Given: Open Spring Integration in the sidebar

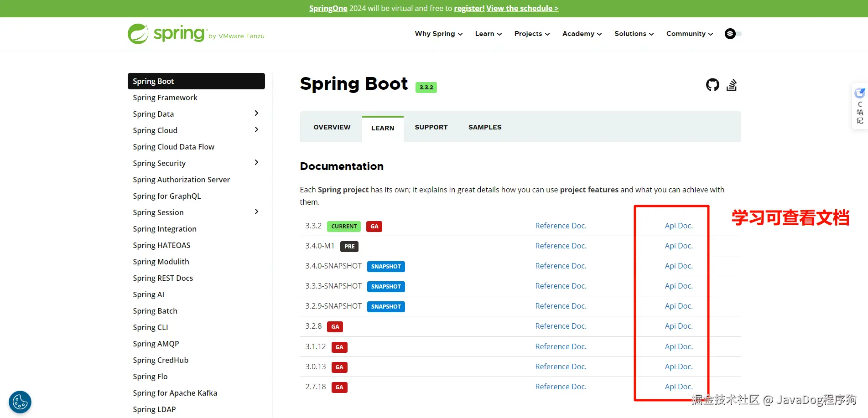Looking at the screenshot, I should point(165,229).
